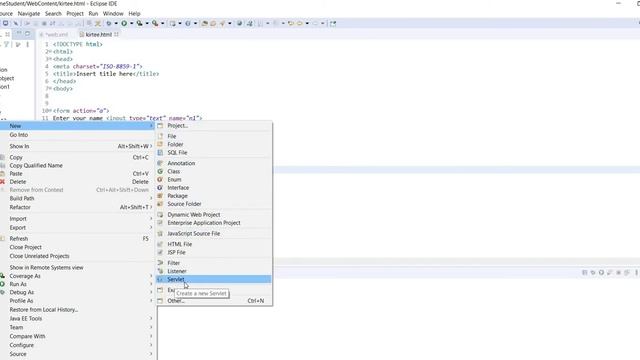The height and width of the screenshot is (360, 640).
Task: Open the Debug toolbar dropdown arrow
Action: [116, 23]
